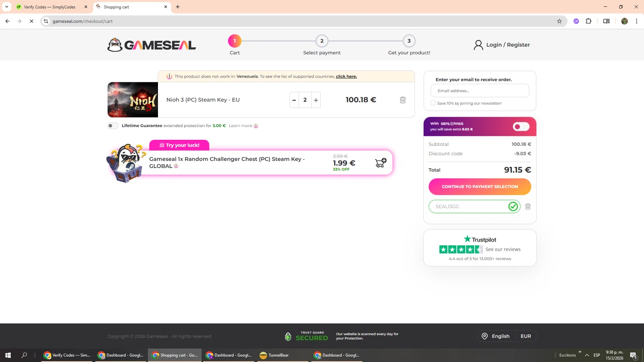Open EUR currency selector
The image size is (644, 362).
[526, 336]
